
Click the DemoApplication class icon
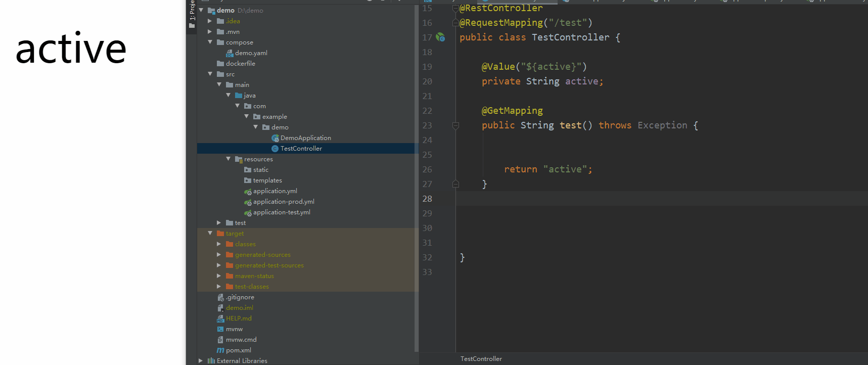tap(275, 138)
